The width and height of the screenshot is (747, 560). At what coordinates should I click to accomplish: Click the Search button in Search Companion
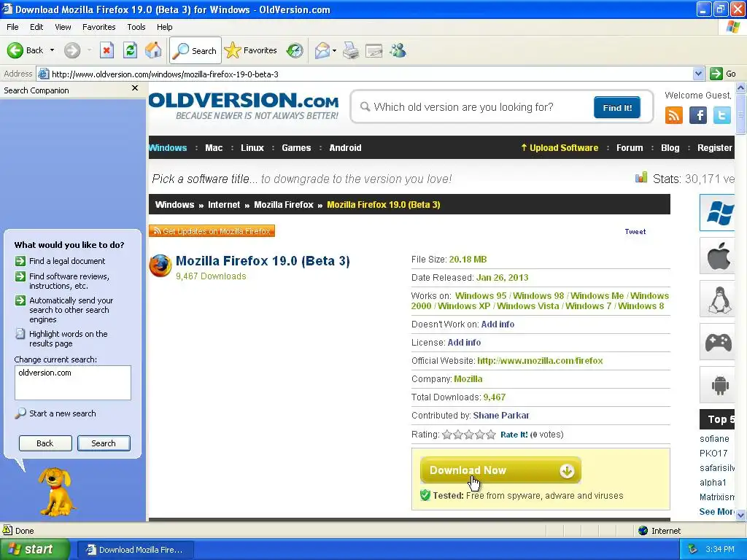[x=104, y=443]
